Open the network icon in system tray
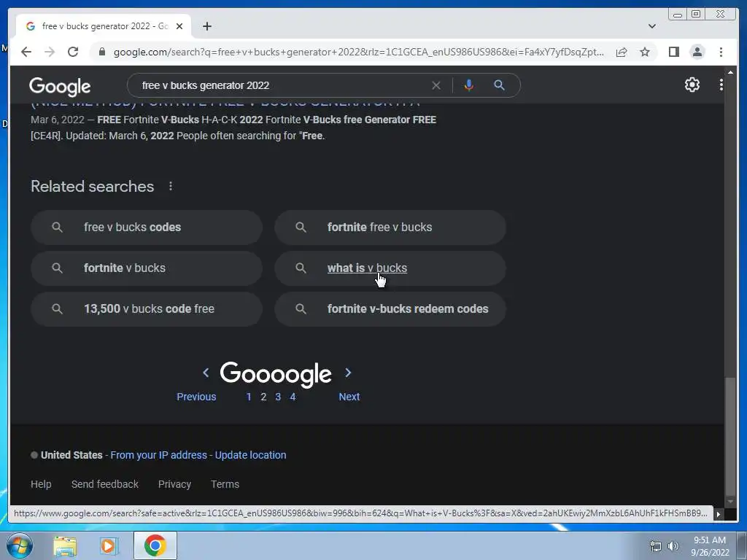747x560 pixels. click(656, 546)
